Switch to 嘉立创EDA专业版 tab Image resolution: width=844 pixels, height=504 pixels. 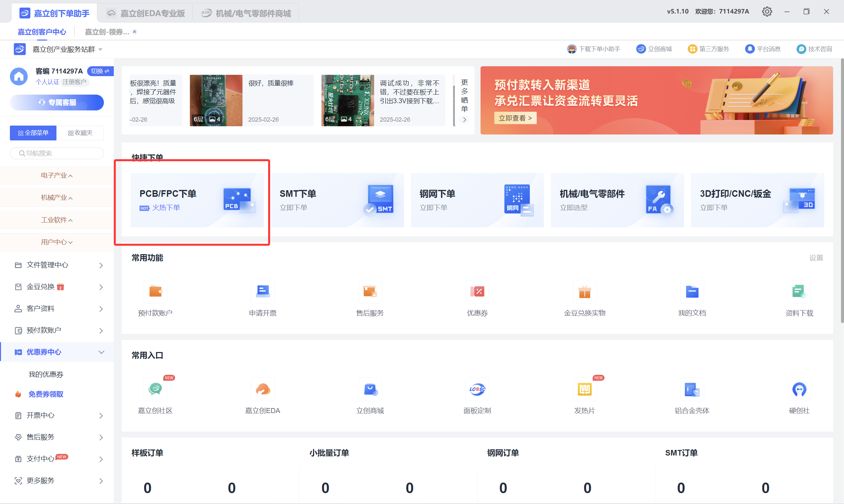(x=145, y=13)
